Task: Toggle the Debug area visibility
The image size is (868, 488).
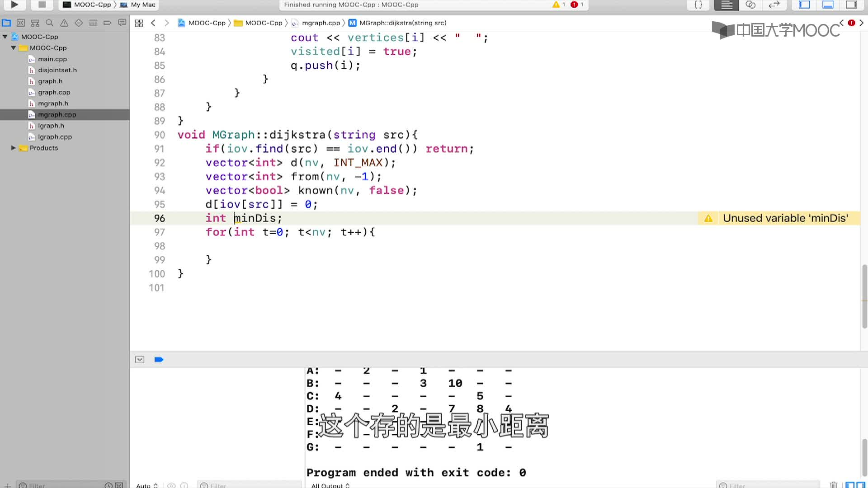Action: 828,5
